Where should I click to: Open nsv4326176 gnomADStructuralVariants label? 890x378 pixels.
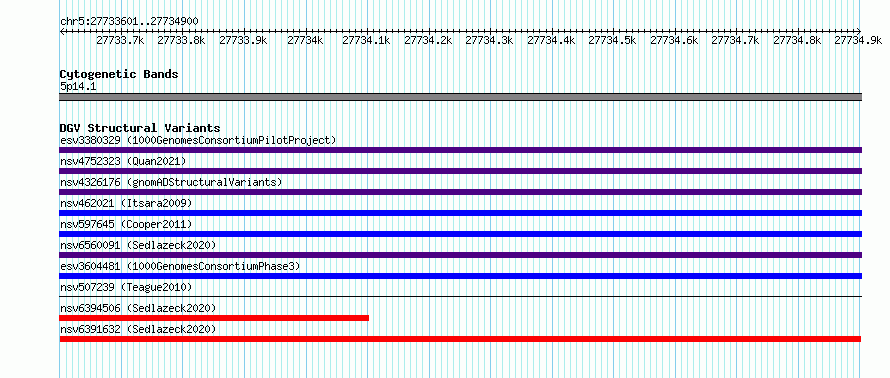pos(171,182)
